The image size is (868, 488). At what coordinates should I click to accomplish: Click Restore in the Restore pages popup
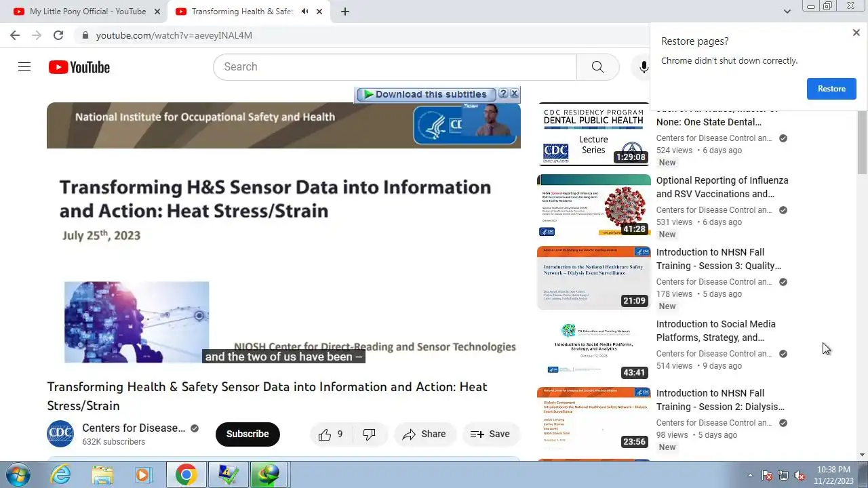(x=831, y=89)
